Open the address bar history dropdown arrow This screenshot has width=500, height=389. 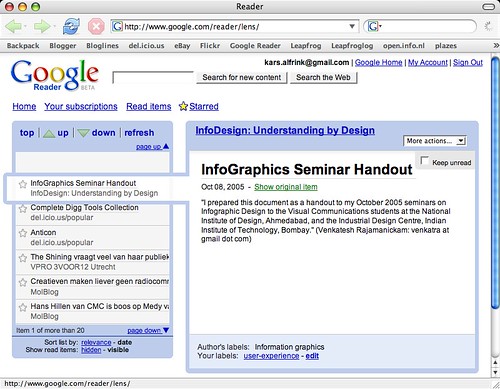352,26
